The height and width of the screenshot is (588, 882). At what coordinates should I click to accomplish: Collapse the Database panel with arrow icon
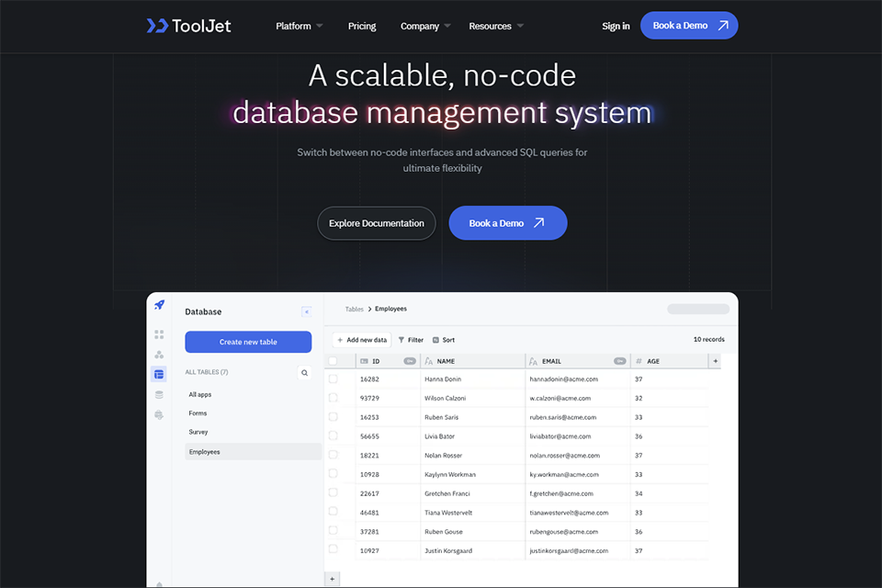[x=307, y=311]
